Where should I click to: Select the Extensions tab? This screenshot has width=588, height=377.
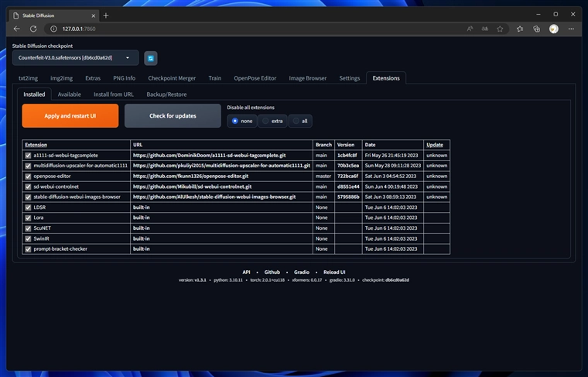386,78
